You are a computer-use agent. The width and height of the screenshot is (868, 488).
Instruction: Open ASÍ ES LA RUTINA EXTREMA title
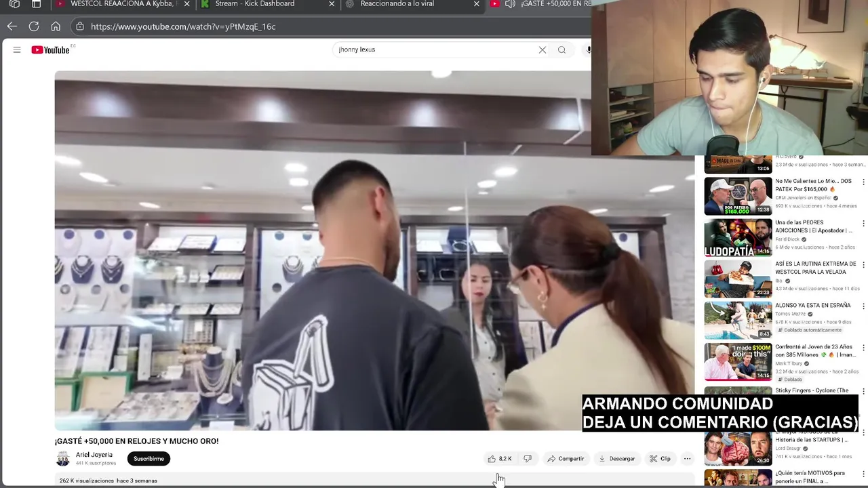816,268
